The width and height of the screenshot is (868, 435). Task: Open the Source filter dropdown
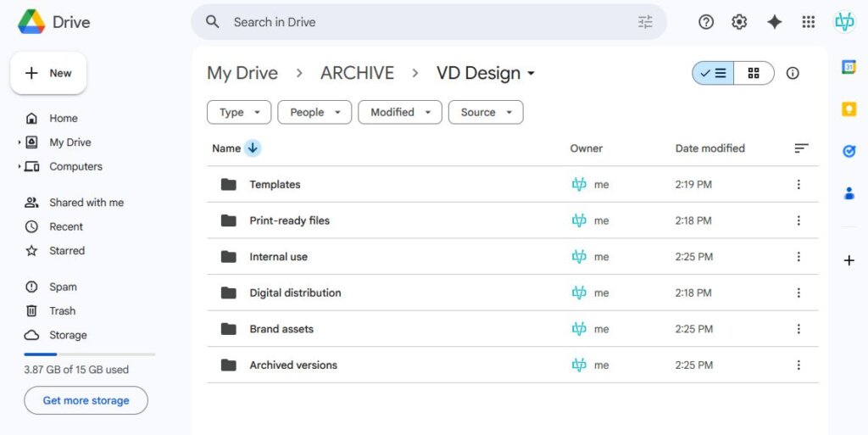[x=486, y=112]
